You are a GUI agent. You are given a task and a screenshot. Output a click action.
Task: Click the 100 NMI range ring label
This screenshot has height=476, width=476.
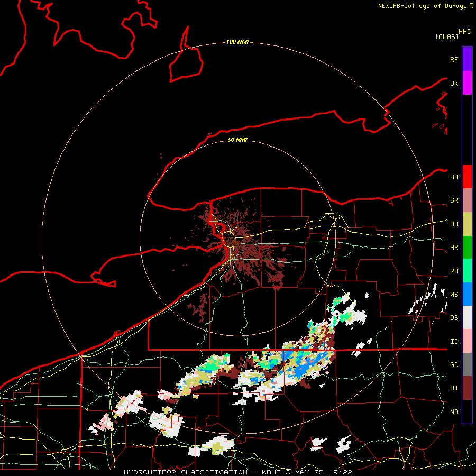point(237,42)
